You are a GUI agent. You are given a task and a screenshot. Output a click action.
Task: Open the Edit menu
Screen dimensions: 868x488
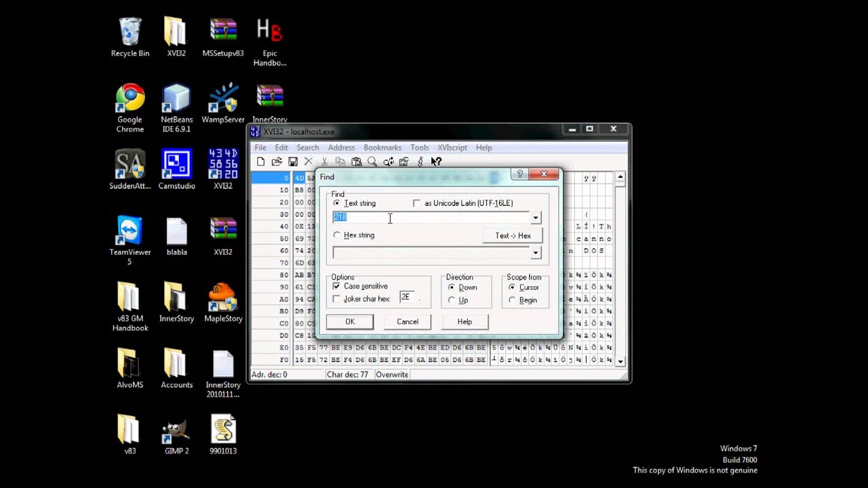click(281, 147)
